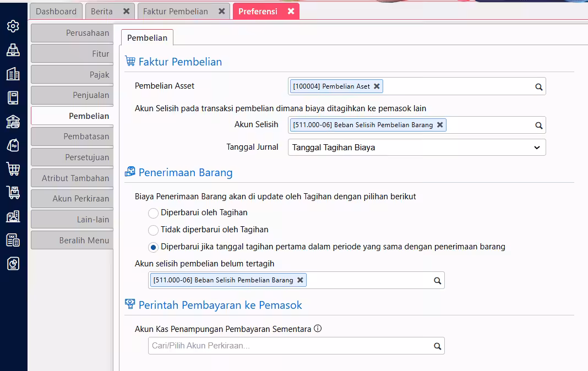Open the reports pie chart icon

(13, 264)
